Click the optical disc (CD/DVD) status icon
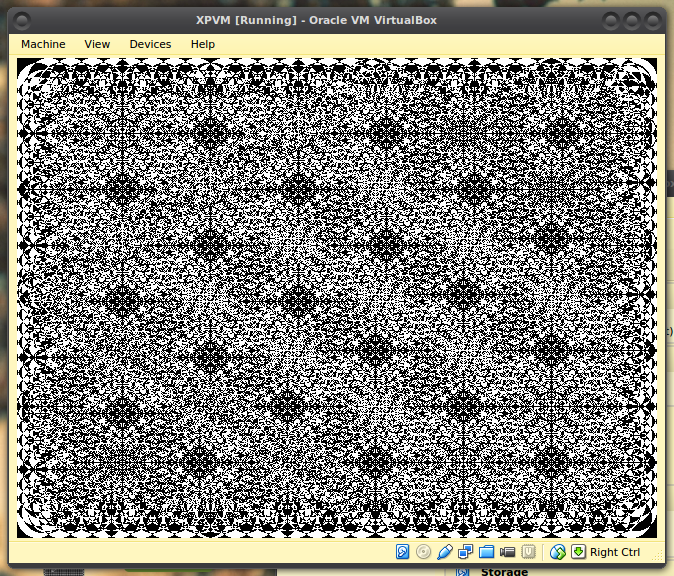The height and width of the screenshot is (576, 674). [423, 551]
